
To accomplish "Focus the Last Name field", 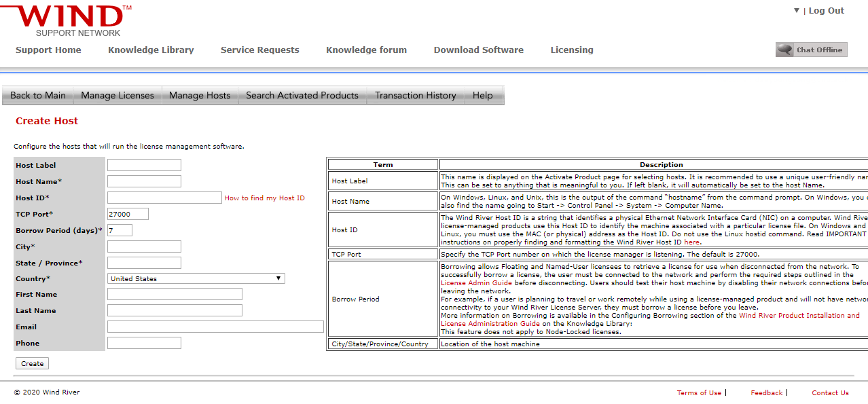I will 175,310.
